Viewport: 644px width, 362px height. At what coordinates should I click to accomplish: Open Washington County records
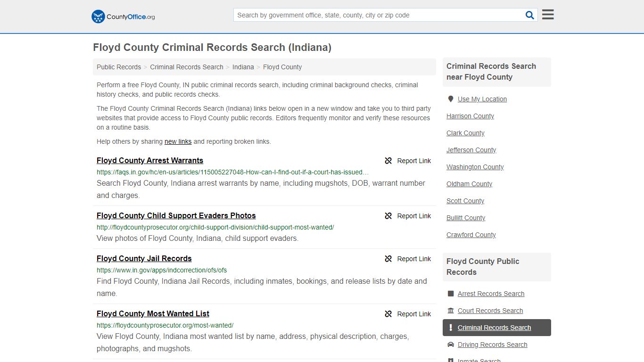click(475, 167)
